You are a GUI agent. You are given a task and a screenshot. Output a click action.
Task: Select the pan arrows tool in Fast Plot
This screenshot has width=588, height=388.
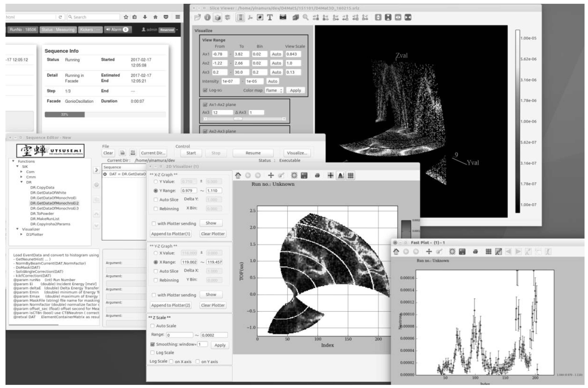(429, 252)
